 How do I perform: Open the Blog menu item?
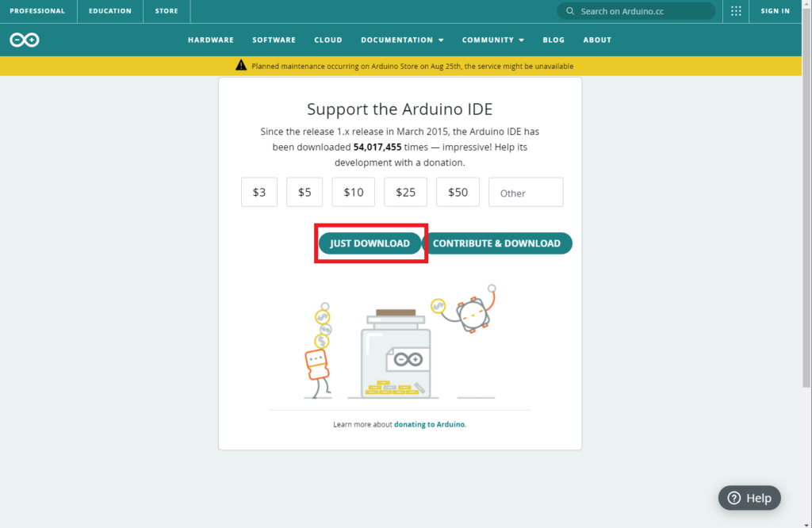[x=553, y=40]
